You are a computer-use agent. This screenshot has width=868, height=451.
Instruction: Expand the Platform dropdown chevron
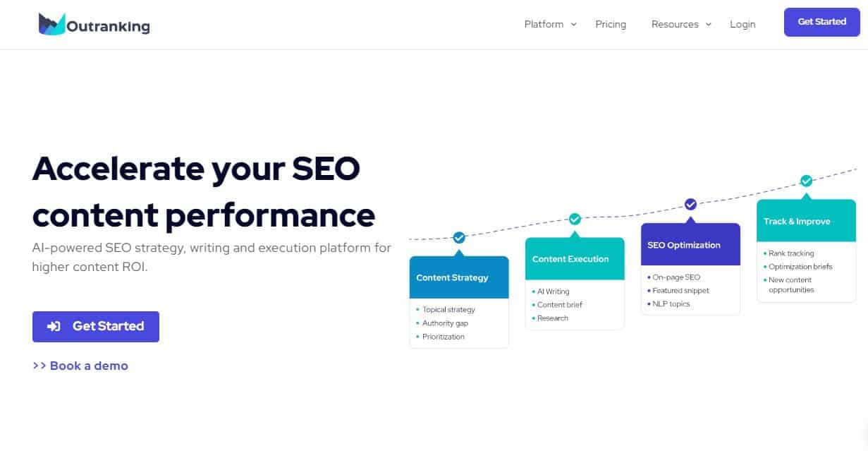[574, 24]
